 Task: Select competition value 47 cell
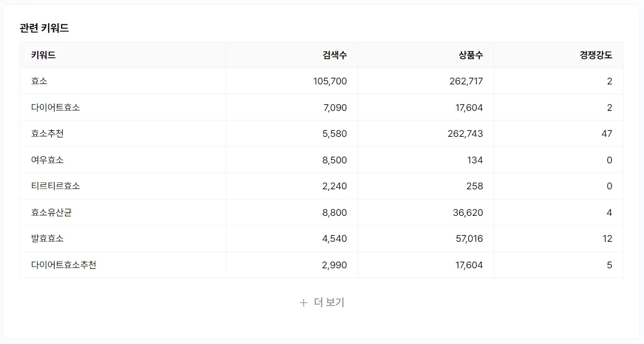(x=607, y=134)
